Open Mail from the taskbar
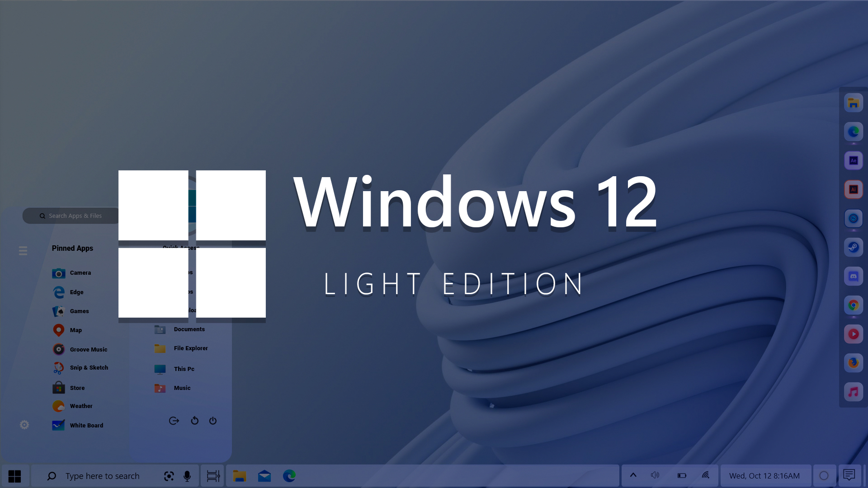 click(x=264, y=475)
